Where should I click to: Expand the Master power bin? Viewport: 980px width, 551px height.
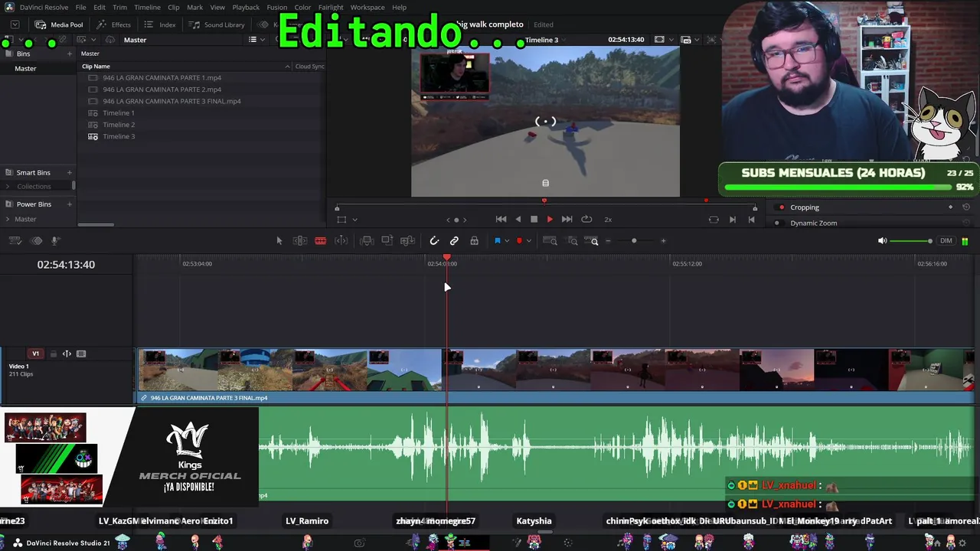(8, 220)
